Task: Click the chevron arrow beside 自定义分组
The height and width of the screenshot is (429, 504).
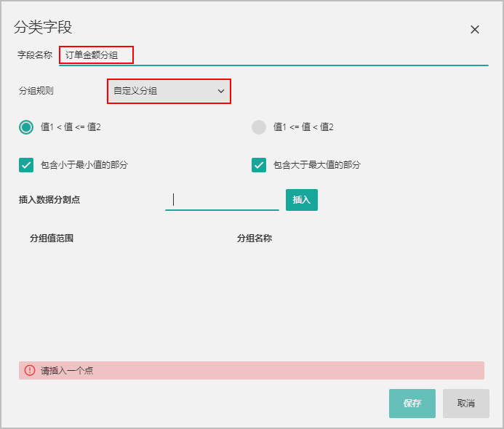Action: (221, 92)
